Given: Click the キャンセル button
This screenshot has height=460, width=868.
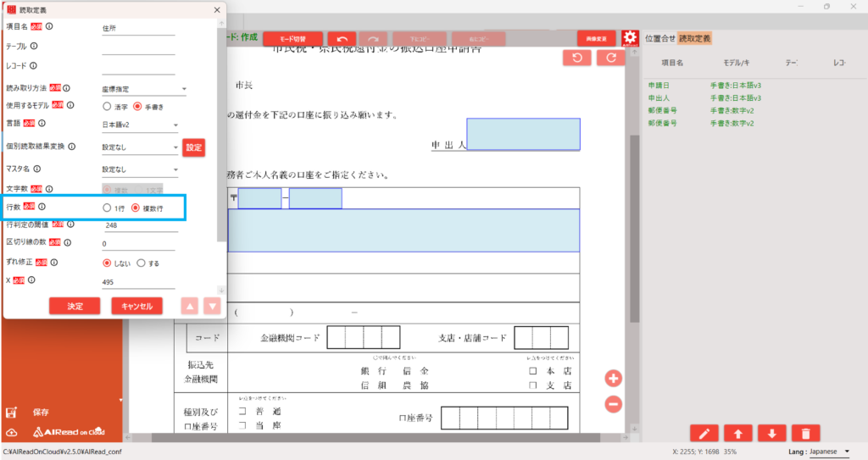Looking at the screenshot, I should 136,306.
